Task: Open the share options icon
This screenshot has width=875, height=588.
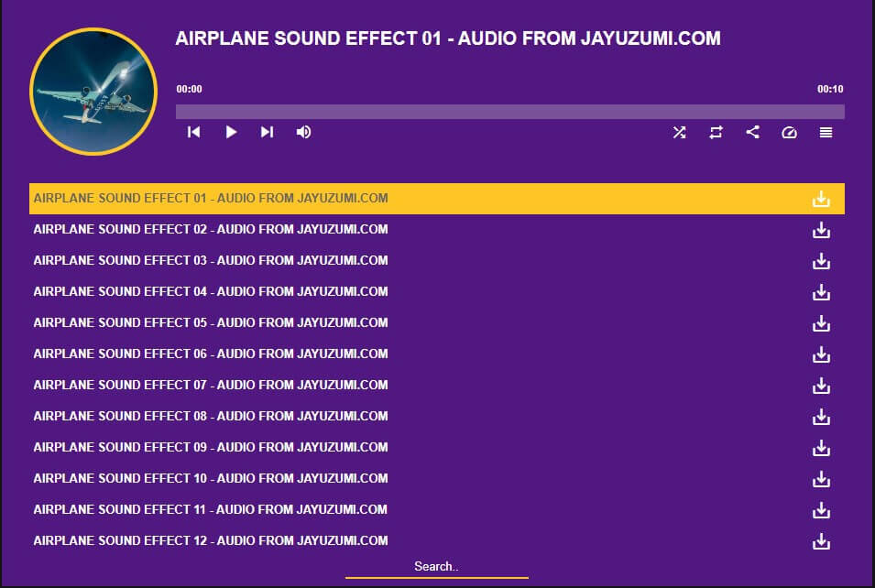Action: coord(752,132)
